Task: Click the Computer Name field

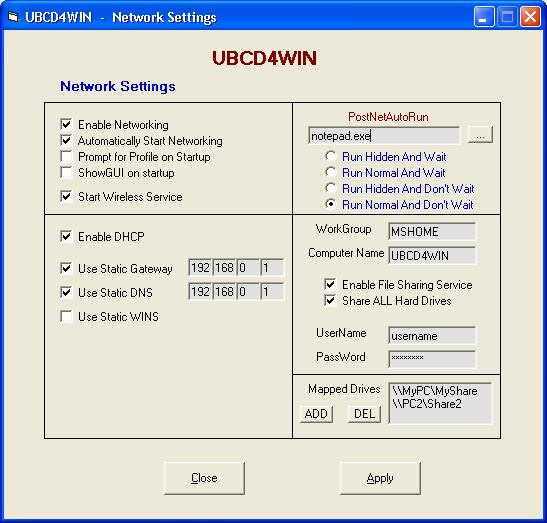Action: [x=432, y=255]
